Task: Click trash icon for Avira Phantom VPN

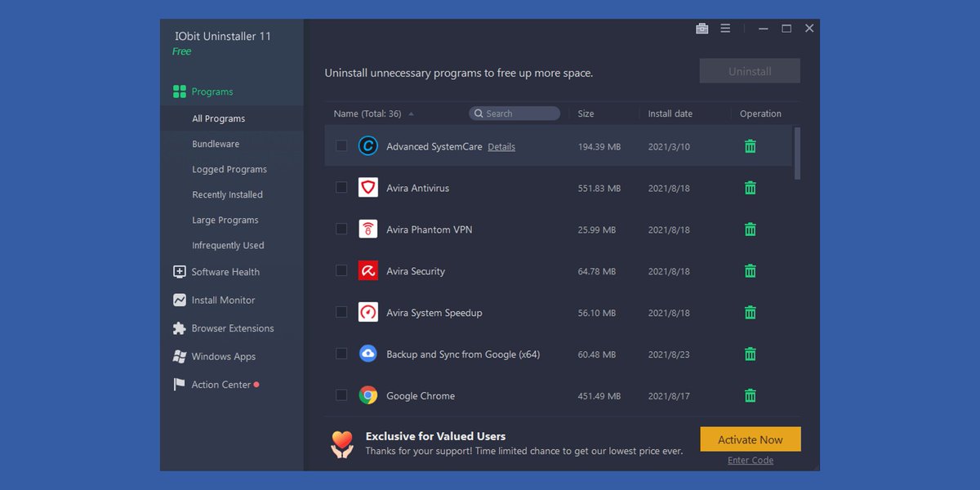Action: tap(750, 229)
